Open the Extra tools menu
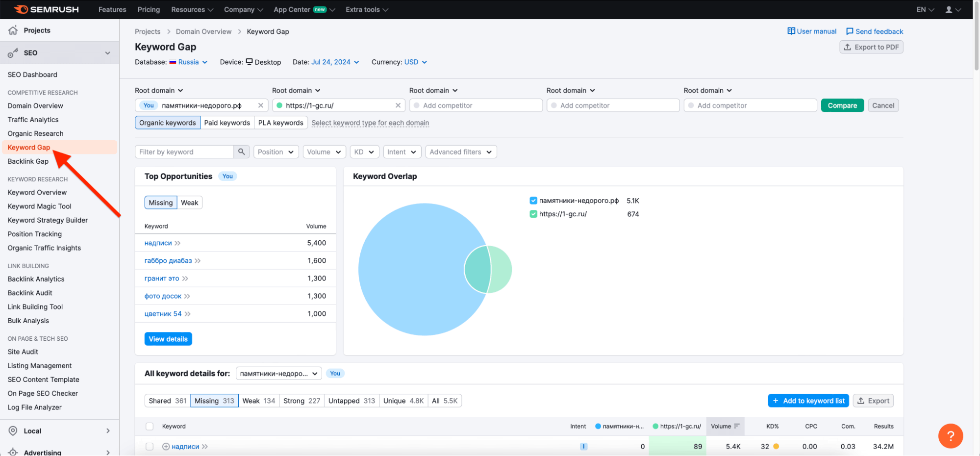Image resolution: width=980 pixels, height=456 pixels. pyautogui.click(x=367, y=9)
